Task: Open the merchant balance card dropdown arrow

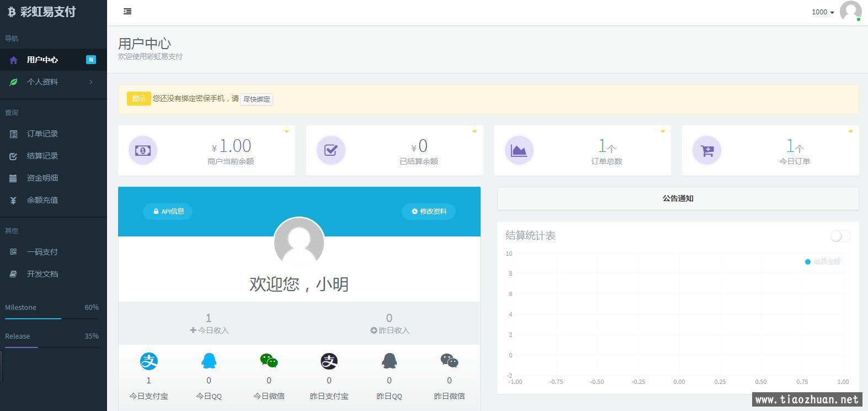Action: pos(286,131)
